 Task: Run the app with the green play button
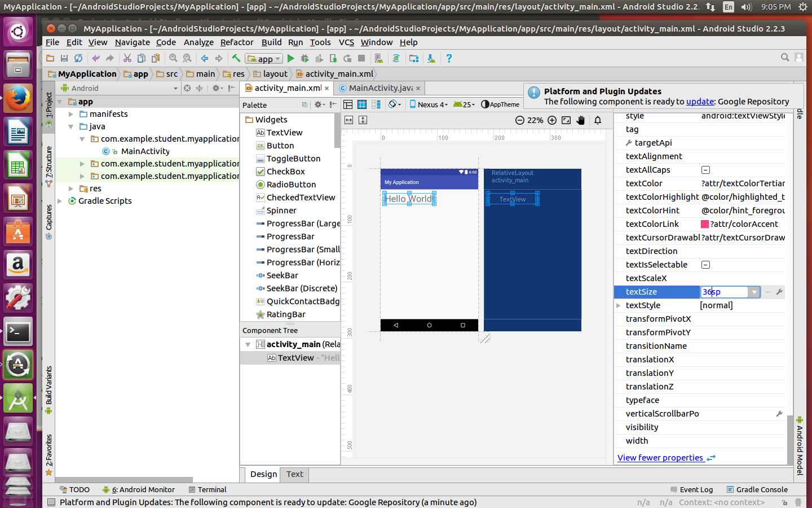(x=290, y=58)
